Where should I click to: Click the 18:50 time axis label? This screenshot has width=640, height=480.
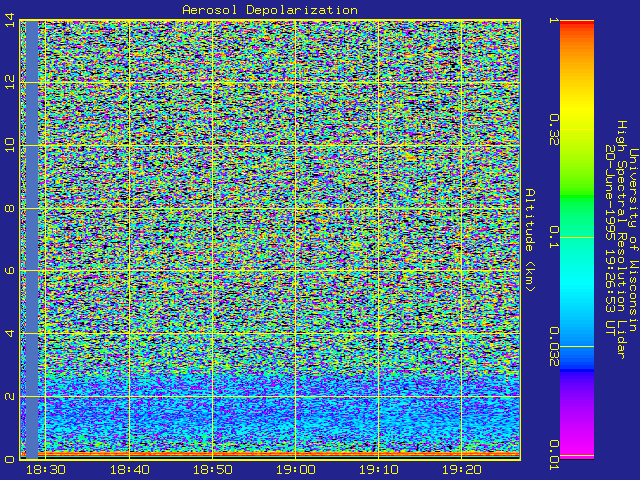click(212, 470)
